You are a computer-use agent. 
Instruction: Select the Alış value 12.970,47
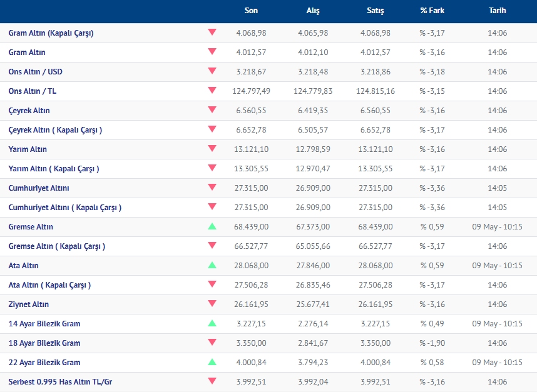point(313,169)
